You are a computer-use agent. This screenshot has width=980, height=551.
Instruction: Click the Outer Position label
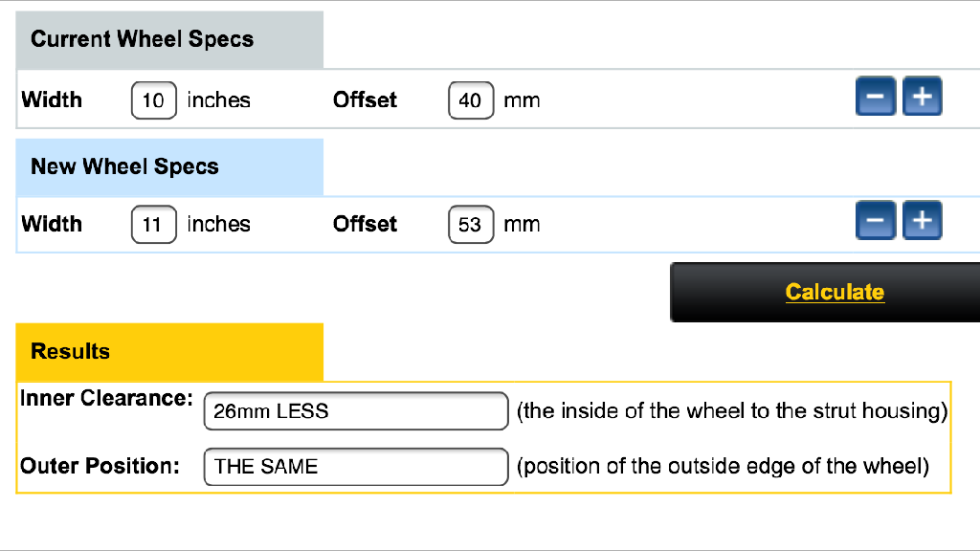pyautogui.click(x=100, y=467)
